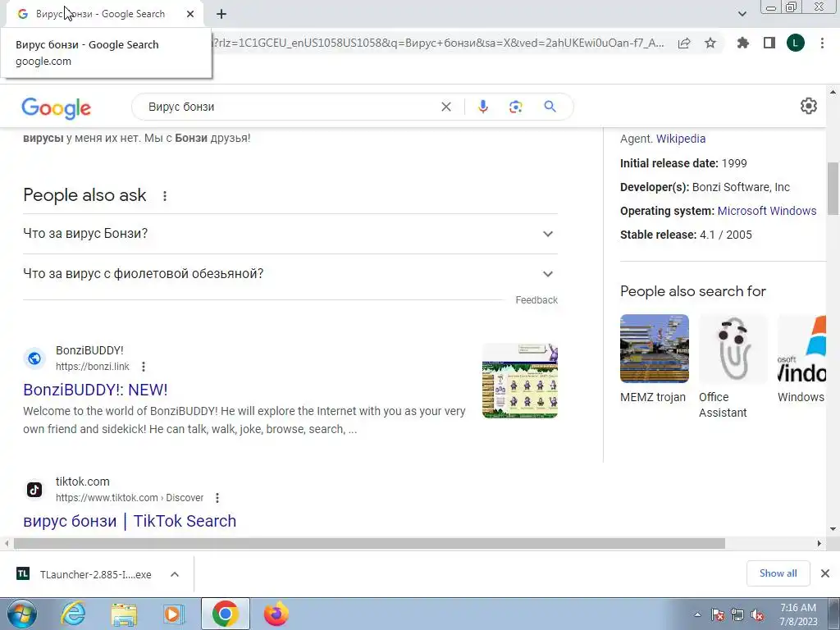Screen dimensions: 840x630
Task: Show all downloads
Action: tap(778, 573)
